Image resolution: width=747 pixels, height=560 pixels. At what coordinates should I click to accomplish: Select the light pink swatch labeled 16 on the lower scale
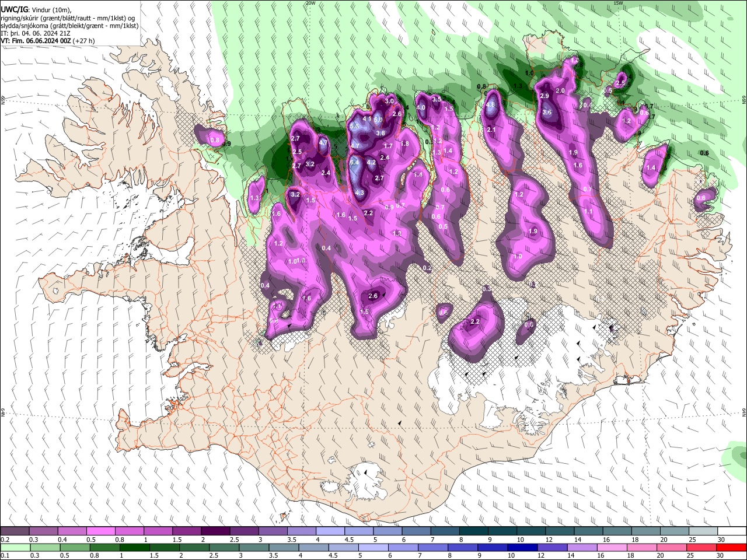click(612, 547)
